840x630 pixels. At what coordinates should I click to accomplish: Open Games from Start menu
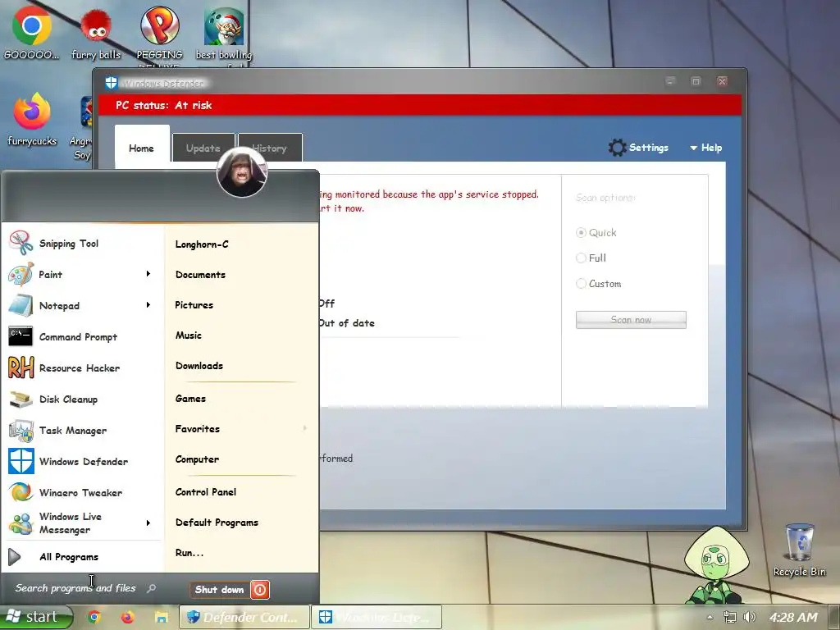pyautogui.click(x=190, y=399)
